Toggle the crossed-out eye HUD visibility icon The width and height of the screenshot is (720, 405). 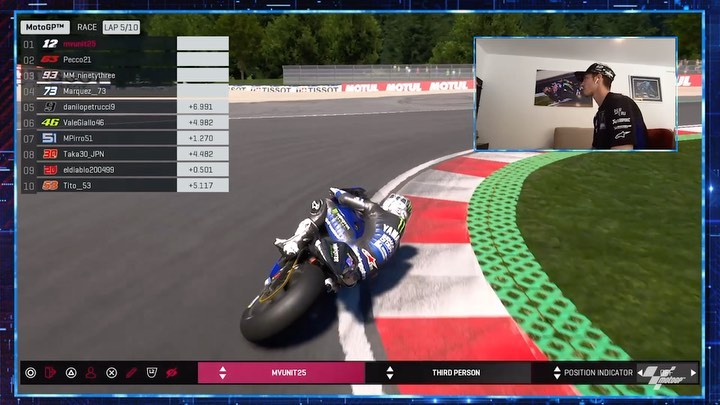tap(172, 373)
